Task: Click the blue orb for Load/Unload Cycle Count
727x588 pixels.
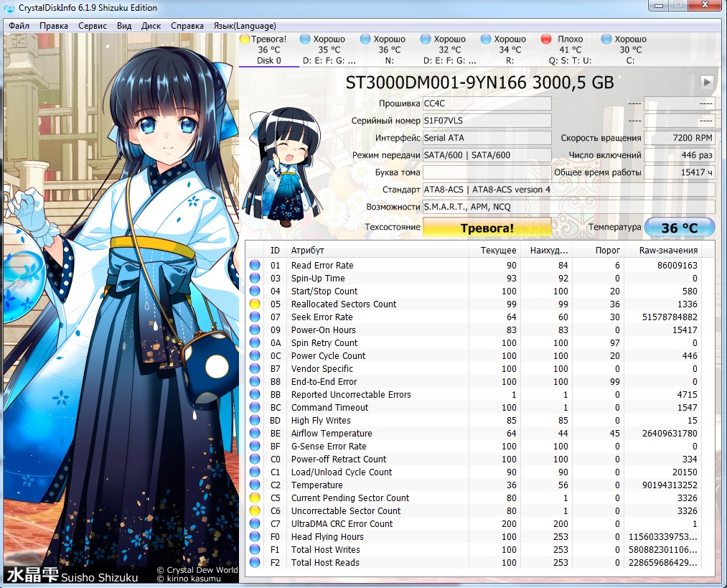Action: (x=255, y=472)
